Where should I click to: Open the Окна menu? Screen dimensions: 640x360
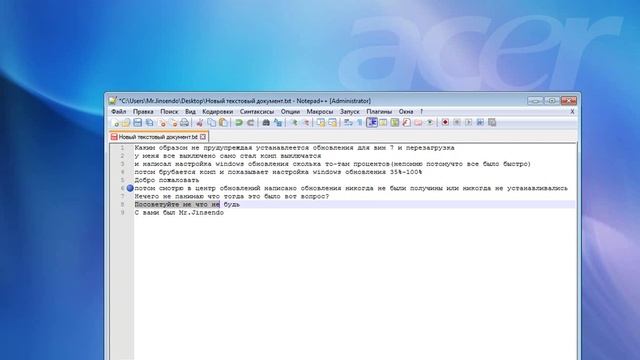coord(406,111)
